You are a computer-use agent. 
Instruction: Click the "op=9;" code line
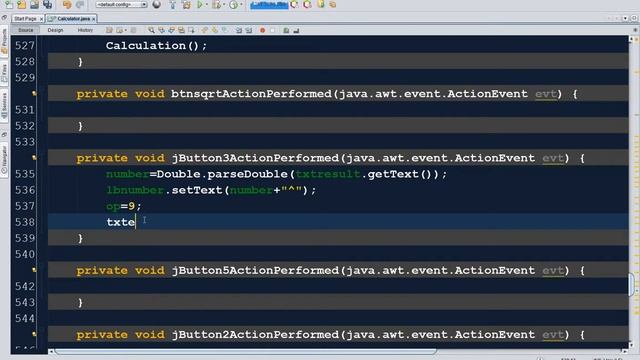(x=124, y=206)
